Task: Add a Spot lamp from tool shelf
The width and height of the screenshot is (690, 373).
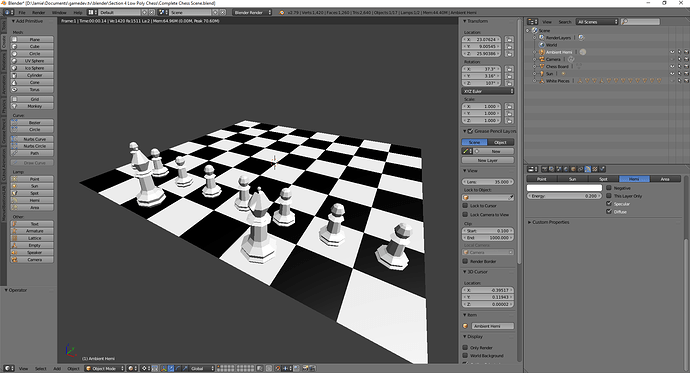Action: [32, 193]
